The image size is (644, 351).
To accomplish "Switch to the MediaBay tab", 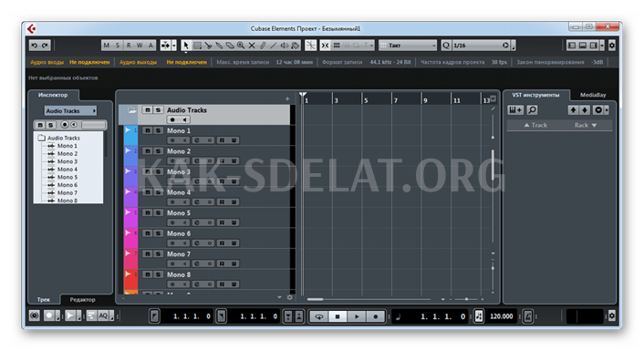I will pos(593,95).
